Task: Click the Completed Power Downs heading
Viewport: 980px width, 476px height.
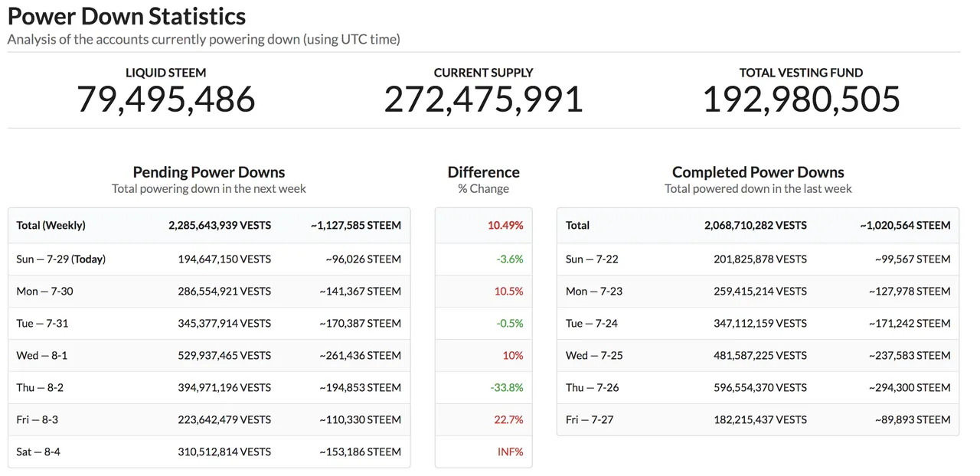Action: coord(758,172)
